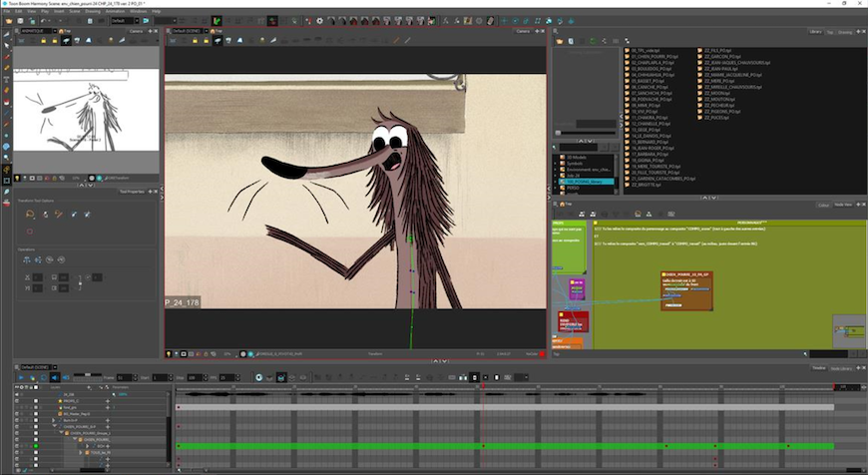The width and height of the screenshot is (868, 475).
Task: Click the Frame number field in timeline toolbar
Action: [x=125, y=377]
